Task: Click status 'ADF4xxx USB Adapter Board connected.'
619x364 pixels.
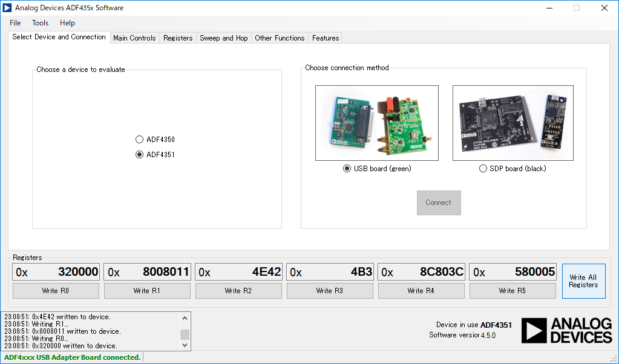Action: (72, 357)
